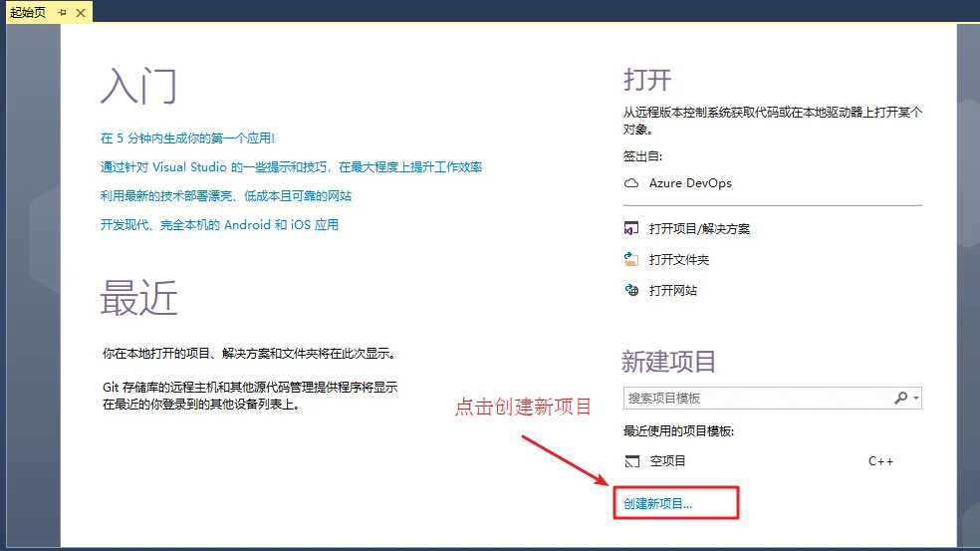Click the 打开项目/解决方案 icon
980x551 pixels.
[631, 228]
